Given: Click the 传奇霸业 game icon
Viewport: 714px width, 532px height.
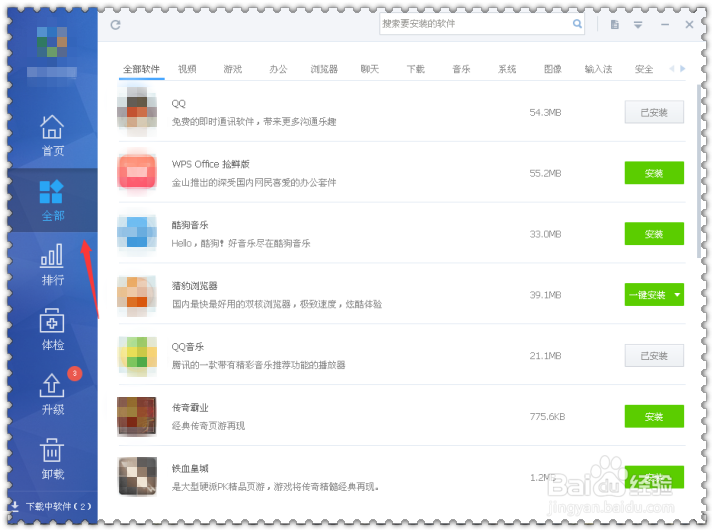Looking at the screenshot, I should (137, 416).
